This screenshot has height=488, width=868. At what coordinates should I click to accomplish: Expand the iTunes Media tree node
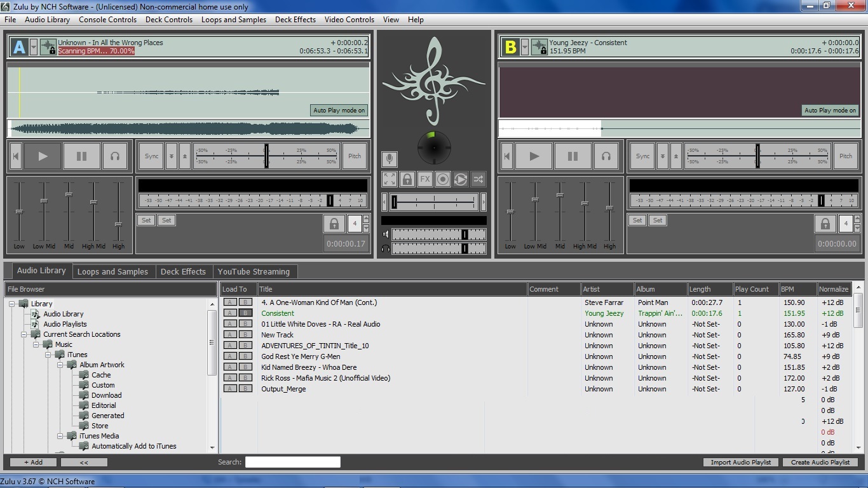click(x=60, y=436)
